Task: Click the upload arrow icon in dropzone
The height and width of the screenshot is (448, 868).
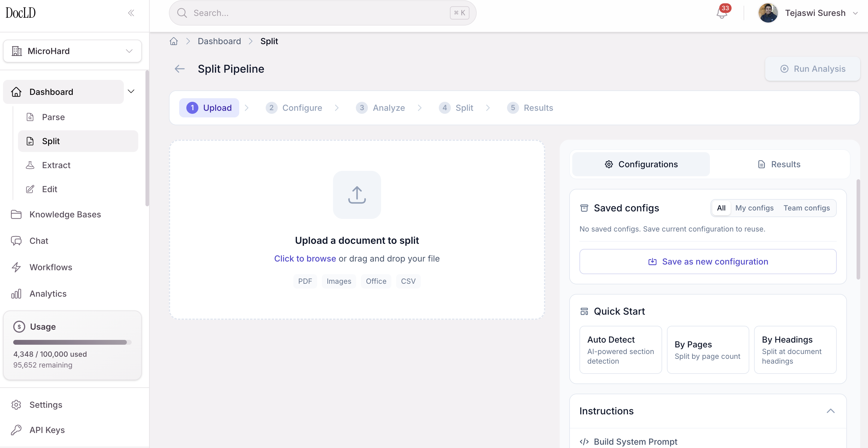Action: (x=357, y=195)
